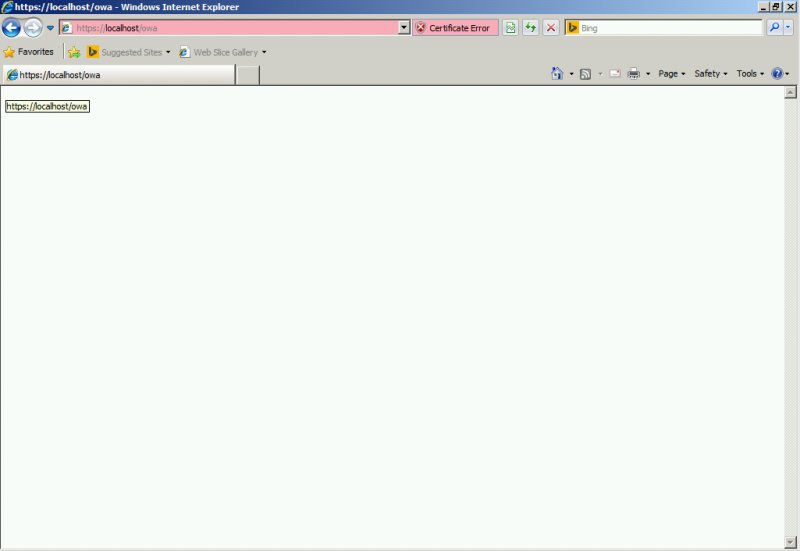The width and height of the screenshot is (800, 551).
Task: Click the Compatibility View icon
Action: coord(510,28)
